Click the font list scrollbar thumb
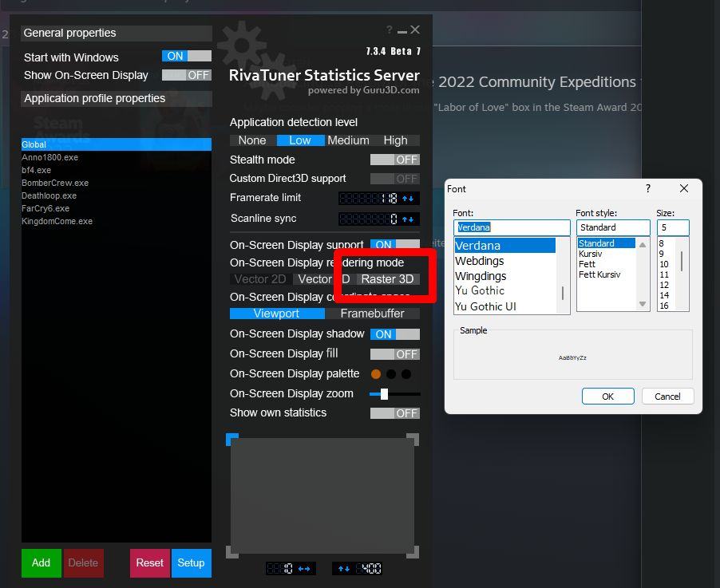Screen dimensions: 720x588 [x=563, y=293]
